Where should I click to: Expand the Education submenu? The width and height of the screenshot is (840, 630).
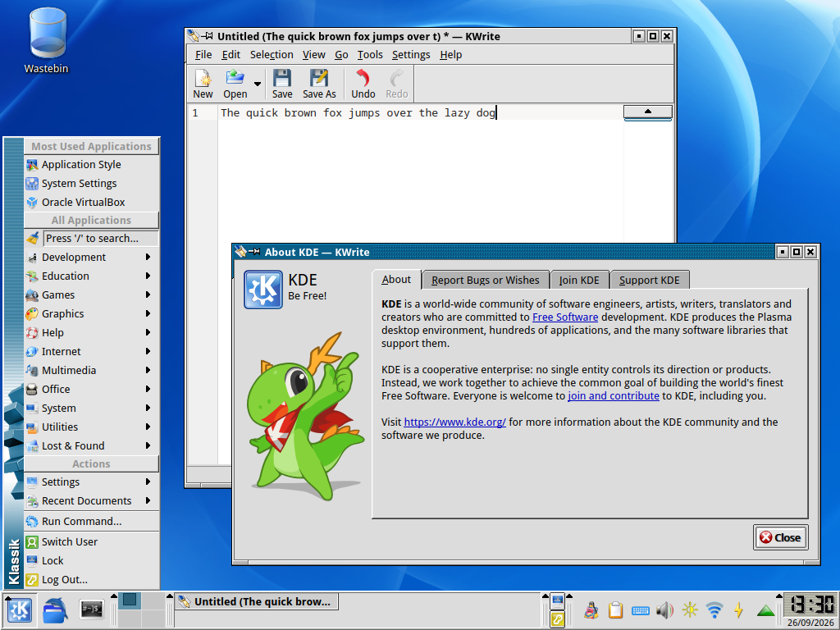tap(92, 276)
